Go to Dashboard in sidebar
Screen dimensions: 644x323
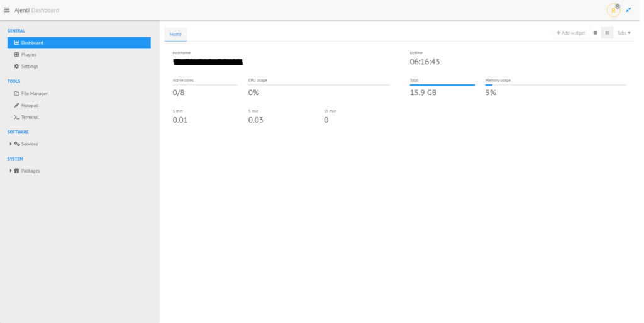pyautogui.click(x=31, y=43)
